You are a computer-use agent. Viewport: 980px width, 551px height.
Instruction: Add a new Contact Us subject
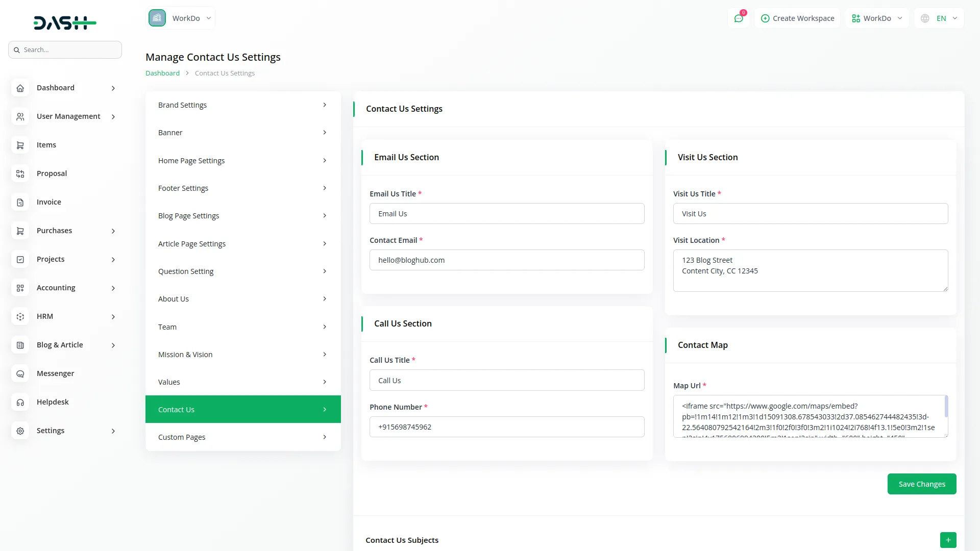948,540
